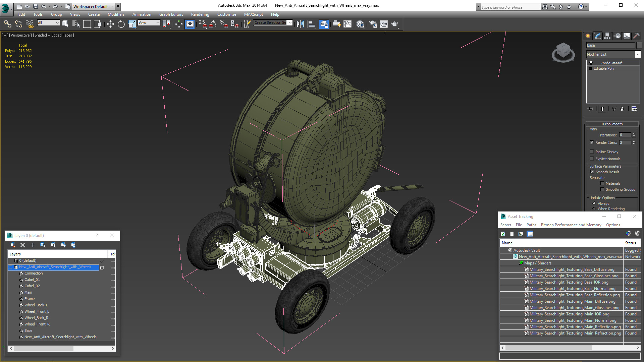Toggle Render Iters checkbox
The width and height of the screenshot is (644, 362).
click(x=592, y=142)
